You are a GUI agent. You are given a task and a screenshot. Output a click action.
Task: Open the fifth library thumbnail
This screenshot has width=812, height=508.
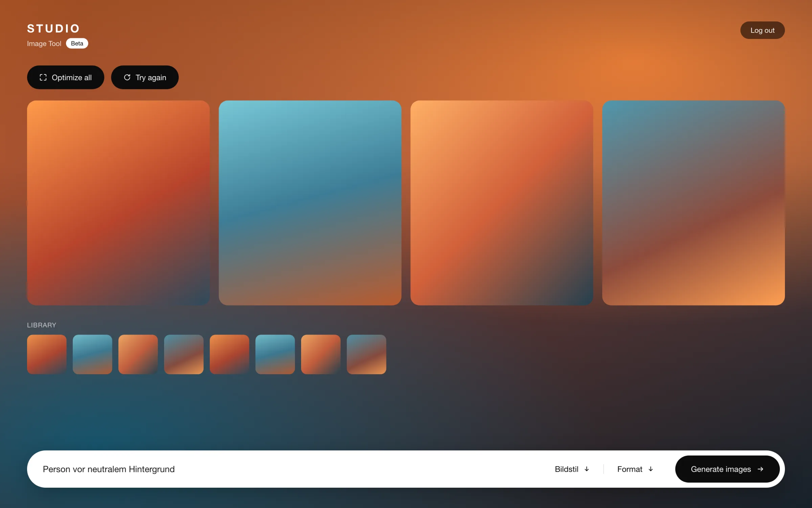(x=229, y=354)
